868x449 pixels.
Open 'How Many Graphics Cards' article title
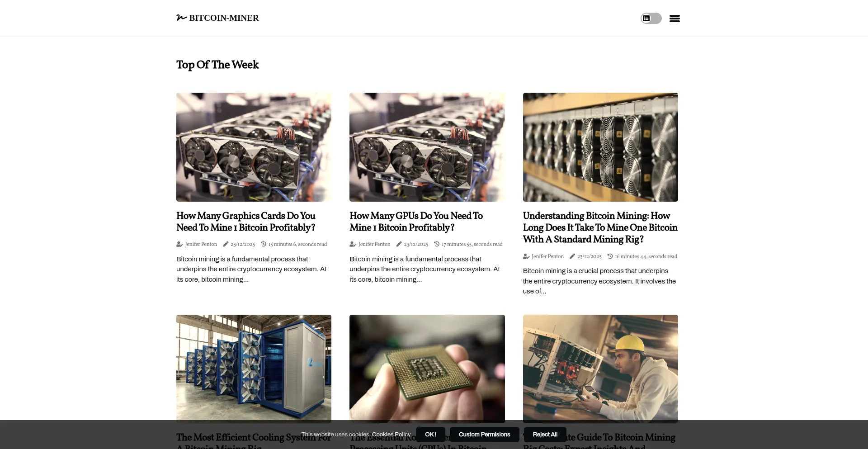coord(246,222)
